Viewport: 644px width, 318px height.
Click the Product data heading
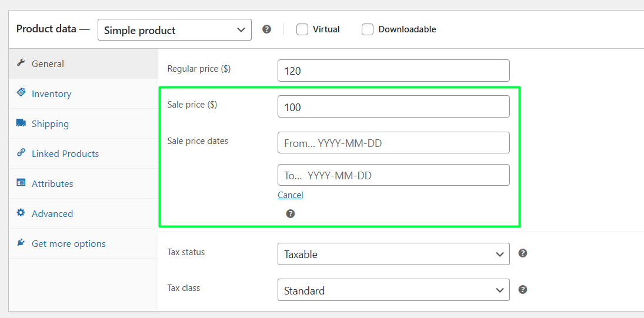tap(53, 29)
